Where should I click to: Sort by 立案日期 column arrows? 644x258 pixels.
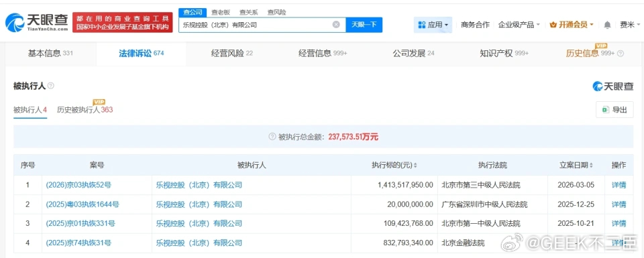click(591, 166)
